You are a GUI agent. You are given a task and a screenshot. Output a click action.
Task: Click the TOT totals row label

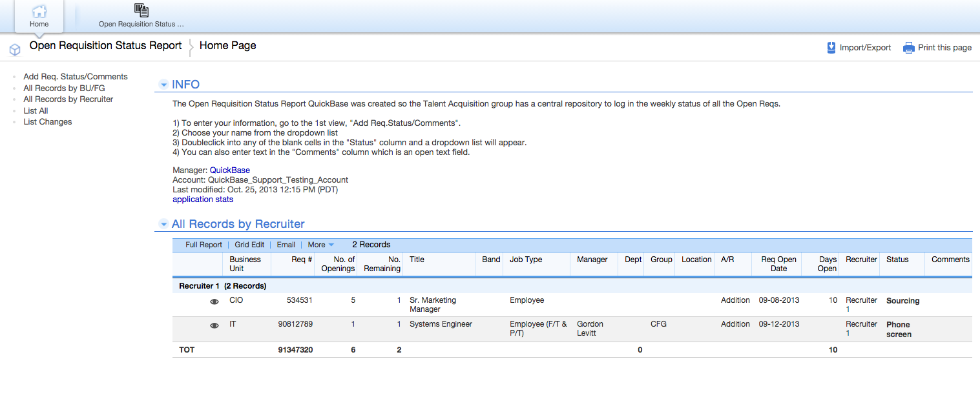pyautogui.click(x=187, y=350)
